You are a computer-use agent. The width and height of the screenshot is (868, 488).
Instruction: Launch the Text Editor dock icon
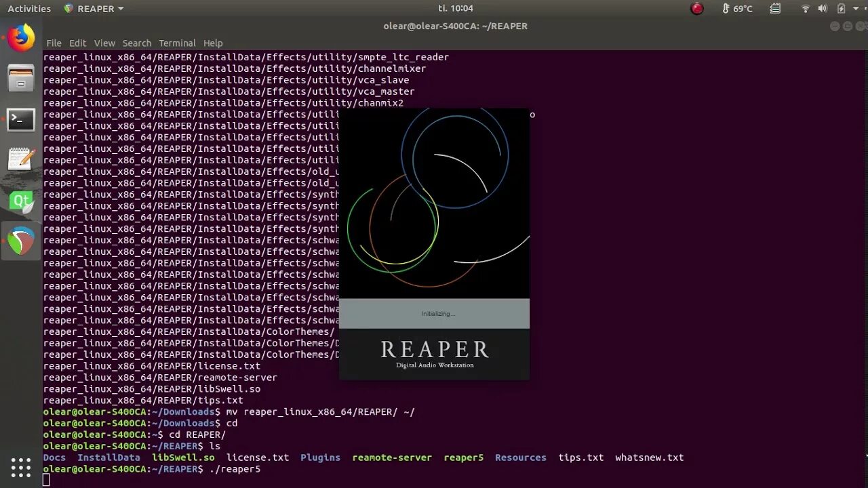point(21,159)
